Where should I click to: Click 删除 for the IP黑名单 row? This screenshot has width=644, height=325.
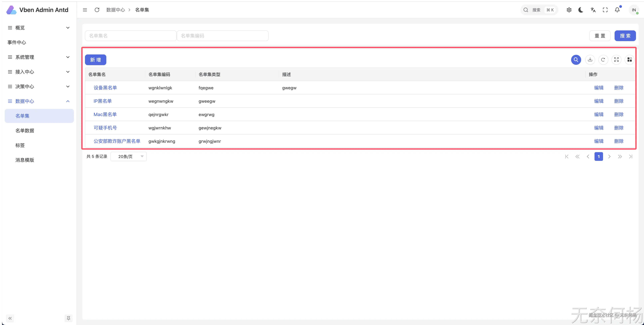(x=618, y=101)
